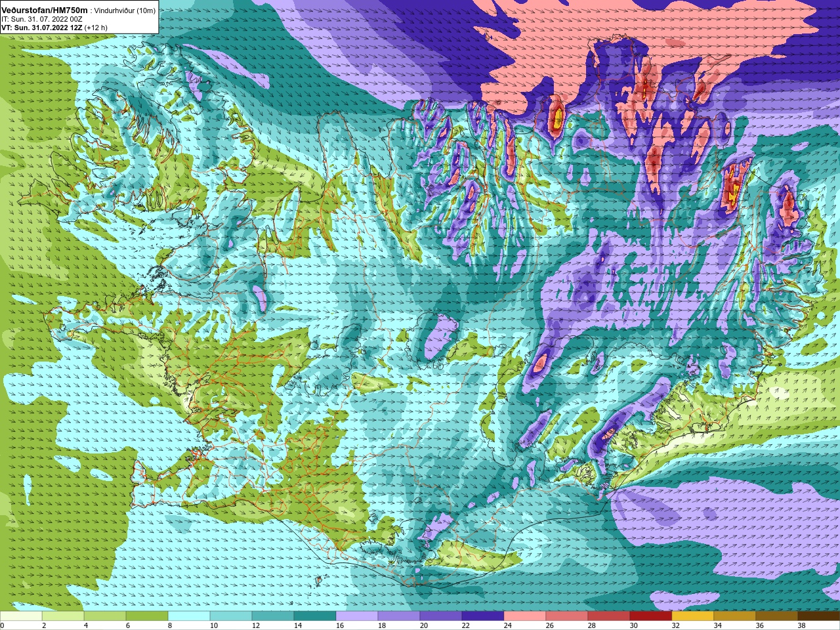The image size is (840, 630).
Task: Click the legend number 32
Action: 675,625
